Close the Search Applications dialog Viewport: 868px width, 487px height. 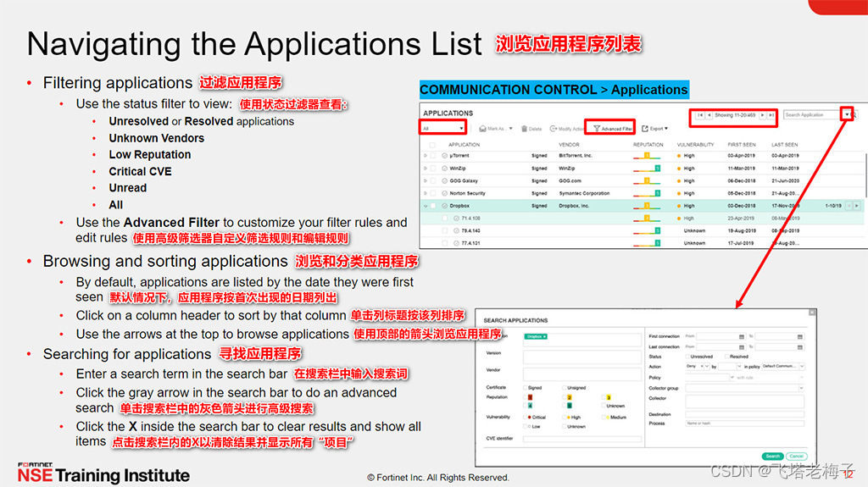[812, 313]
